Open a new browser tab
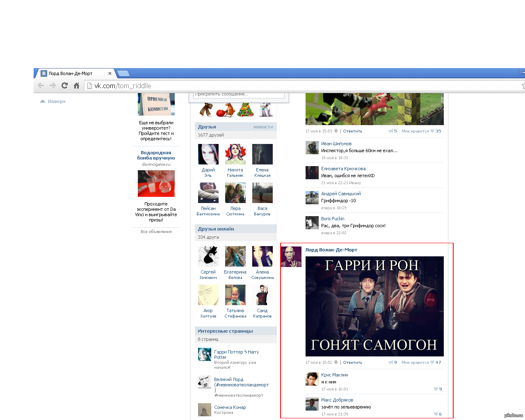The image size is (525, 420). (123, 73)
